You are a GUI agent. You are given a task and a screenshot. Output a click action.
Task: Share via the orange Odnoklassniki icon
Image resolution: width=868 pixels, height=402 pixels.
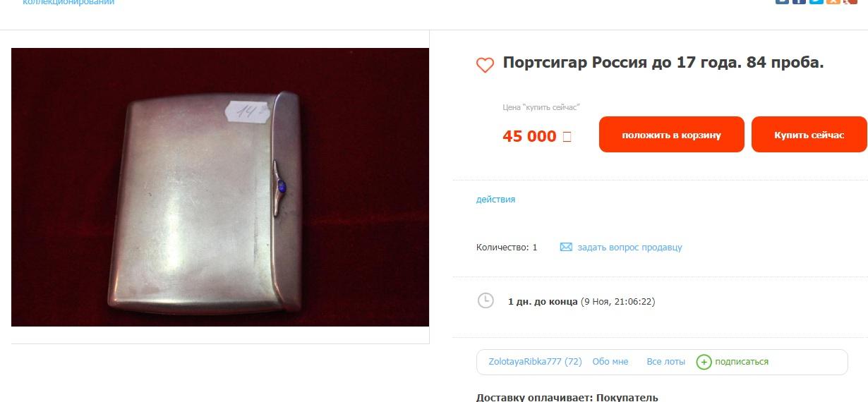833,1
